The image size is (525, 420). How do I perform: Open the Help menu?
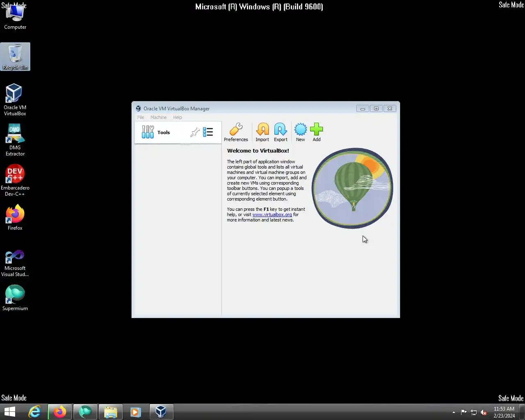177,117
